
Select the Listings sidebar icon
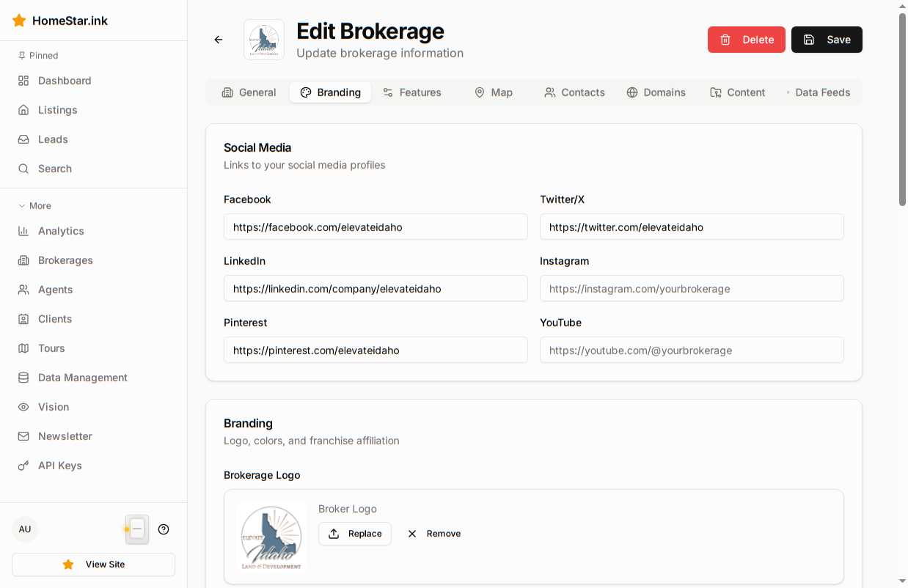coord(23,110)
